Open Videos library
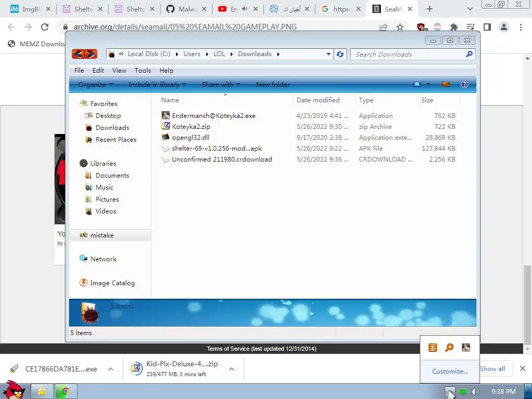The image size is (532, 399). [105, 211]
